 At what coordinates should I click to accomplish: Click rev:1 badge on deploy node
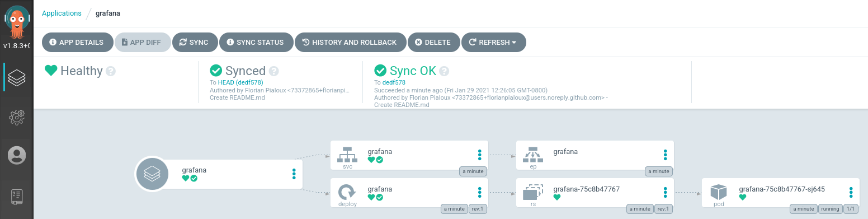click(x=478, y=209)
